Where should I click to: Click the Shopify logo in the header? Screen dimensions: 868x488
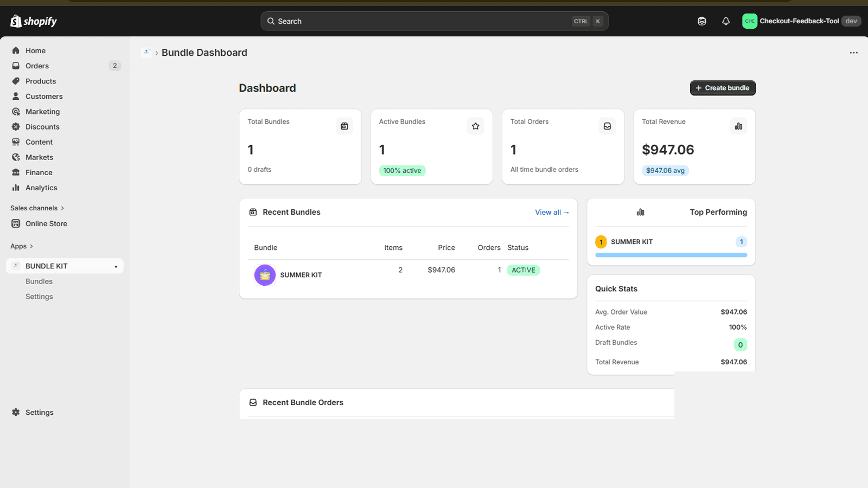tap(34, 21)
